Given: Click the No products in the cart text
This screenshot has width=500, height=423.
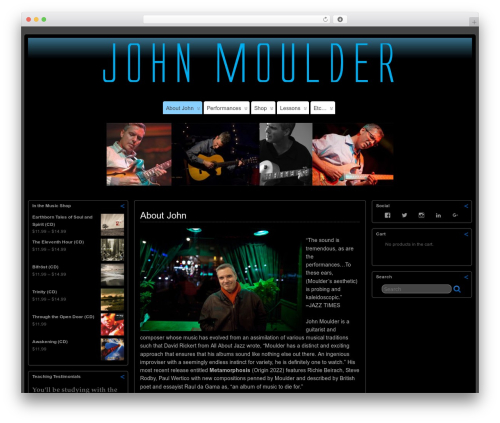Looking at the screenshot, I should (409, 244).
